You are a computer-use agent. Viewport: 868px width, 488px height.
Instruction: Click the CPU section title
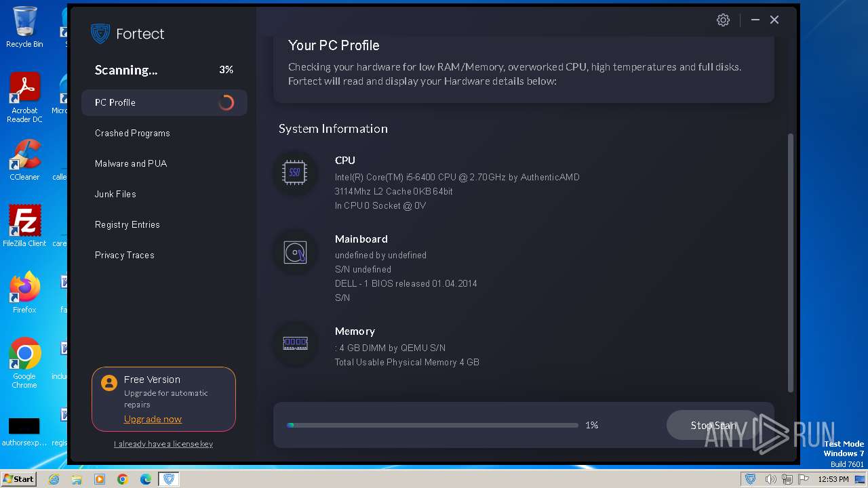click(345, 161)
